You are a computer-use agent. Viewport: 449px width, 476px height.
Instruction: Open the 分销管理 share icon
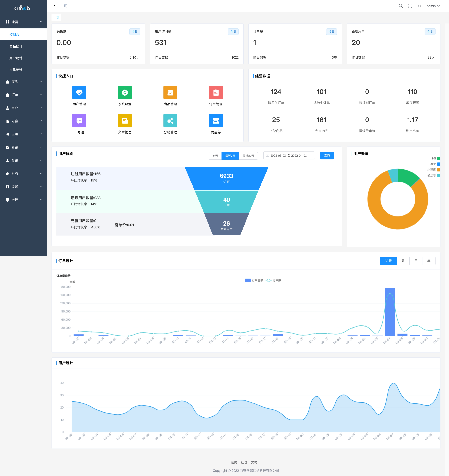pos(170,120)
